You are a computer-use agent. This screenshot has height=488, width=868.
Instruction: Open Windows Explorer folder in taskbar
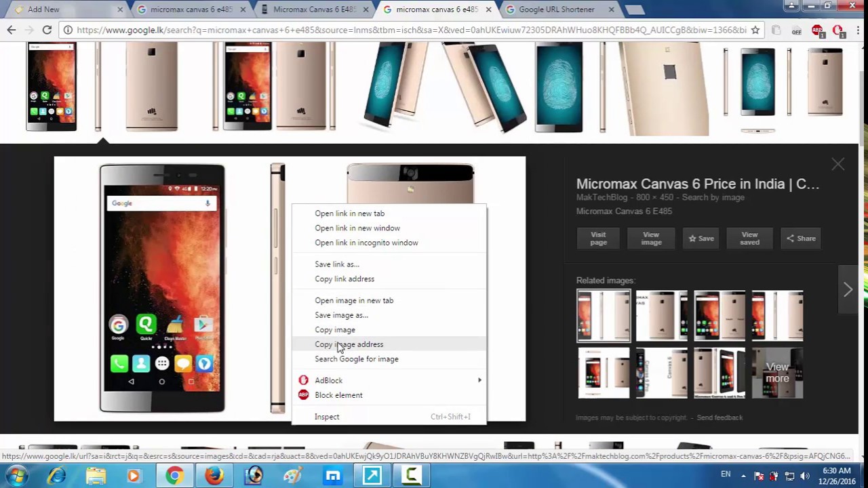click(x=96, y=476)
